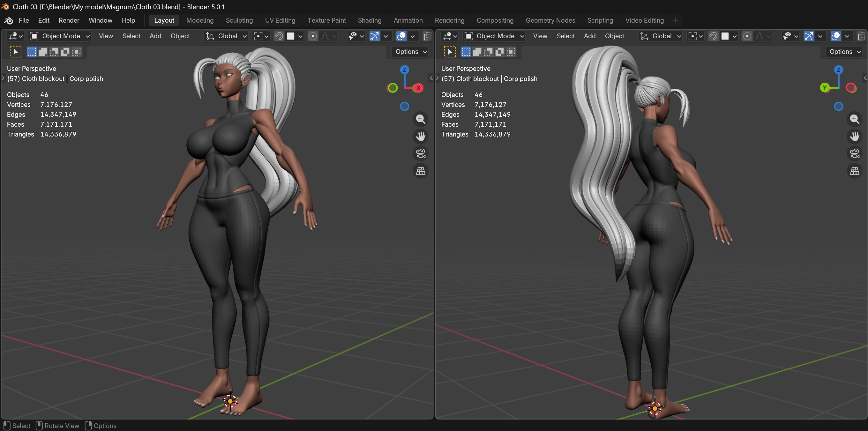The height and width of the screenshot is (431, 868).
Task: Select Tweak tool in left viewport
Action: [x=15, y=52]
